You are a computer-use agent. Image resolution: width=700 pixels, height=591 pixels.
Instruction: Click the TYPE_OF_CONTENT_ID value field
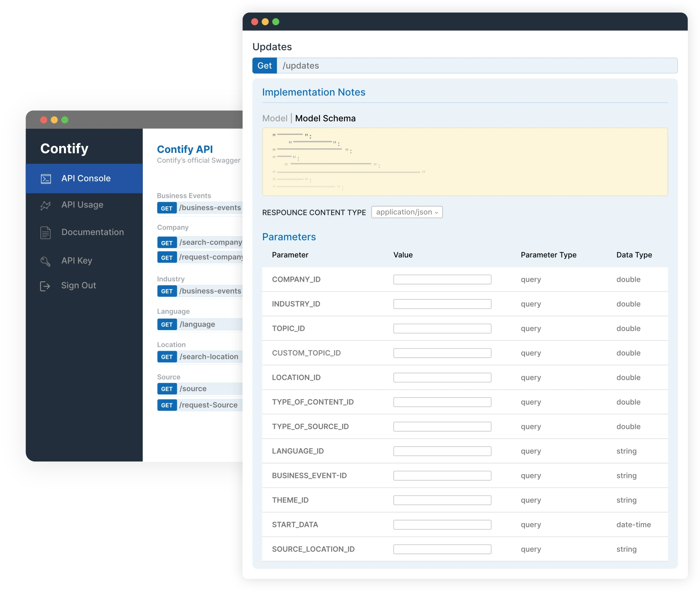click(x=442, y=402)
